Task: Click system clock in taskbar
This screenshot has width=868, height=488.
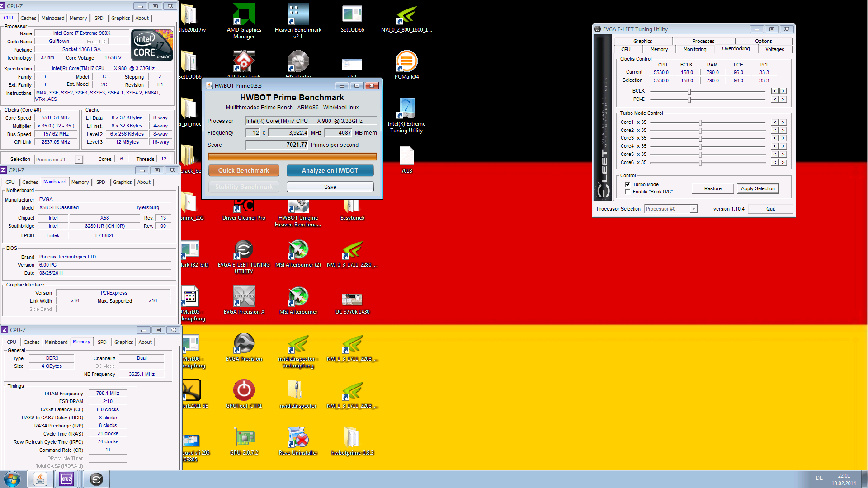Action: coord(844,479)
